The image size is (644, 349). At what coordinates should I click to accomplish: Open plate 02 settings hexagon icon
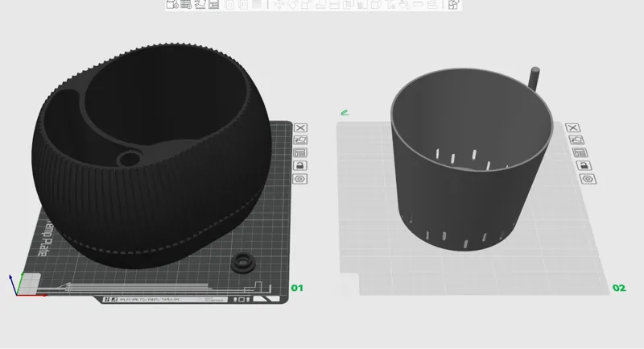588,179
